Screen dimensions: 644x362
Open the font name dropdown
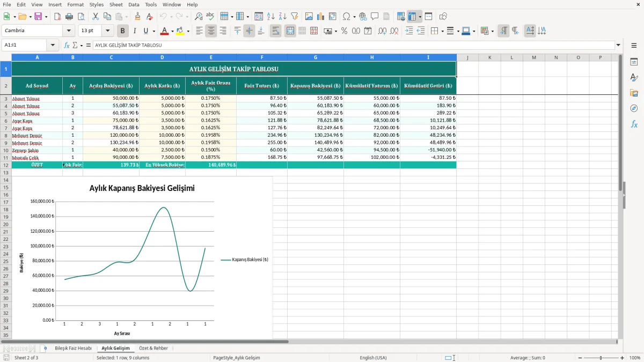[69, 31]
